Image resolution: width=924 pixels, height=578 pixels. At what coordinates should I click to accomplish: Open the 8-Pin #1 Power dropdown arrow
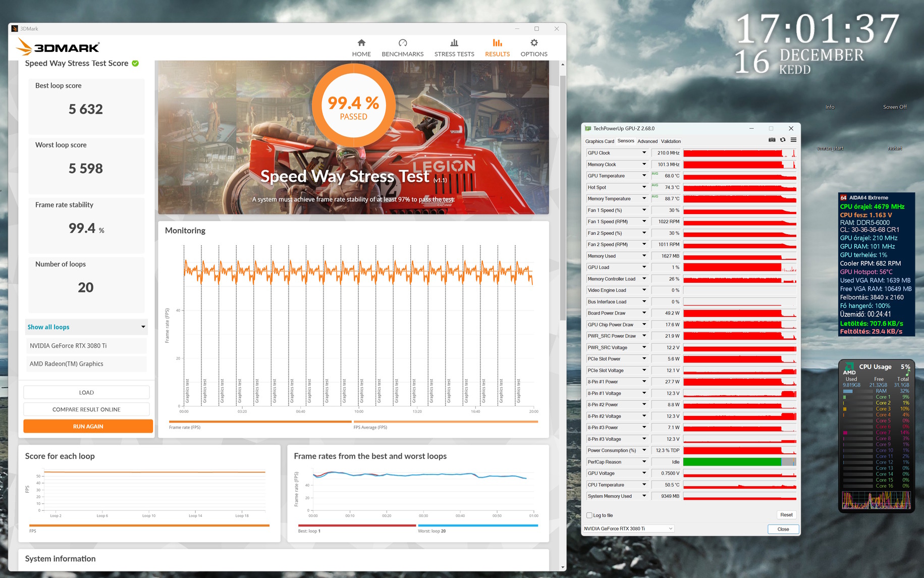(x=644, y=382)
